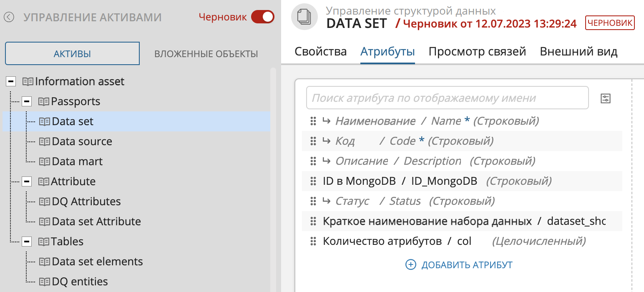Click the drag handle of Количество атрибутов

click(313, 242)
